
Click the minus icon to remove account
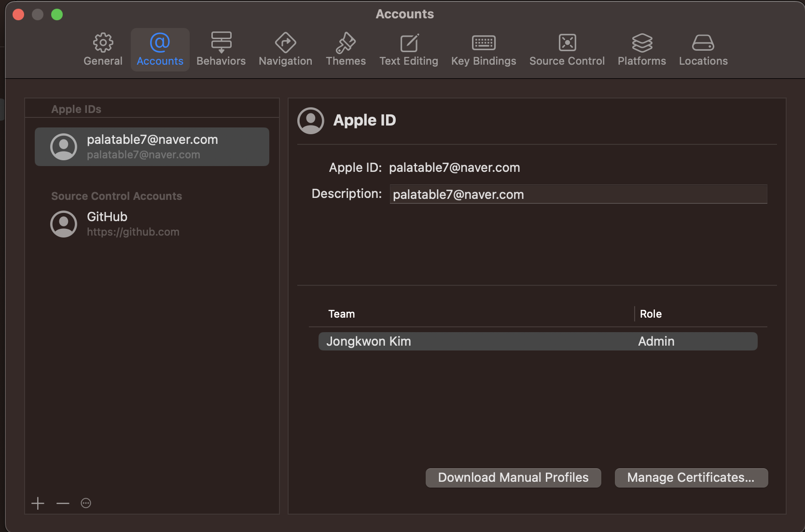point(63,504)
